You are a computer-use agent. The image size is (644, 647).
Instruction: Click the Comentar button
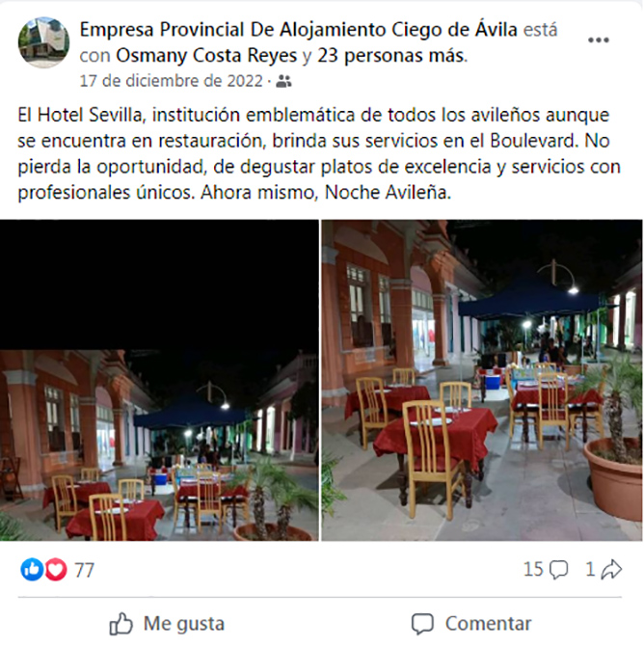click(x=471, y=623)
